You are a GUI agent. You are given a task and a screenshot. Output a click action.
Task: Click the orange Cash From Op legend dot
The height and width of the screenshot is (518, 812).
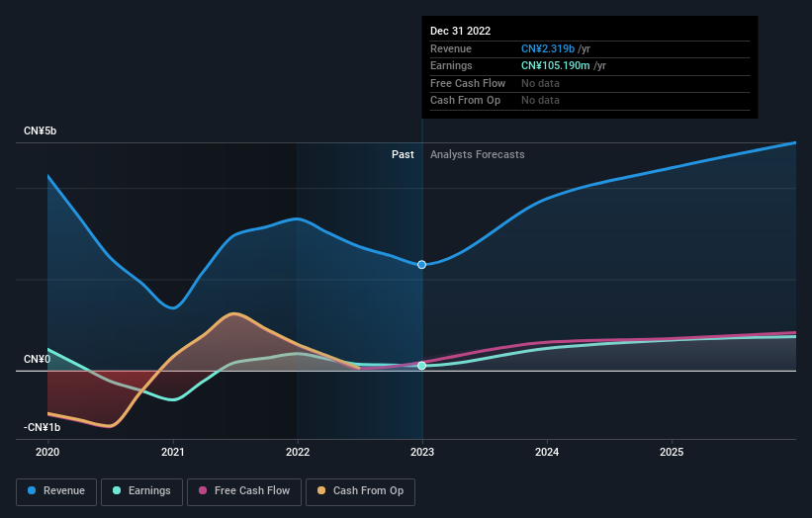click(x=321, y=490)
